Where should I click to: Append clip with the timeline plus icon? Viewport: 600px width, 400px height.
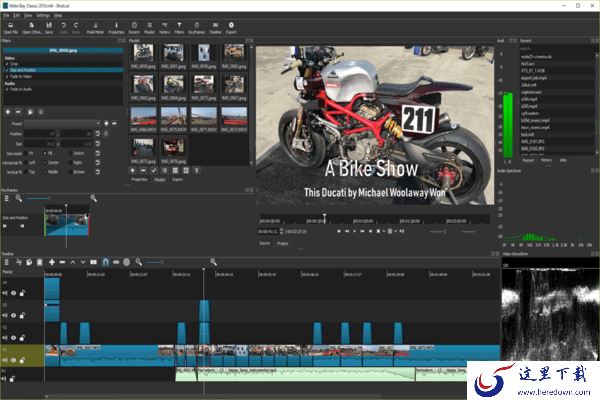click(x=52, y=262)
